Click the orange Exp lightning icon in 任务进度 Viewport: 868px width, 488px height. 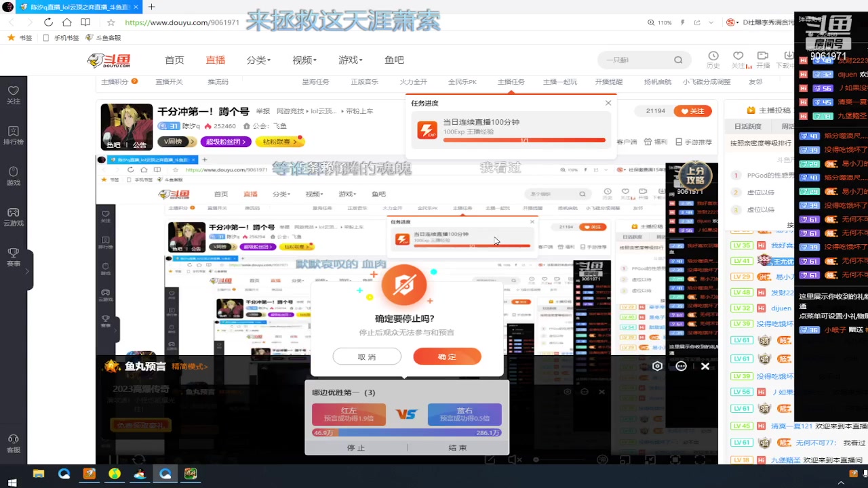[427, 130]
